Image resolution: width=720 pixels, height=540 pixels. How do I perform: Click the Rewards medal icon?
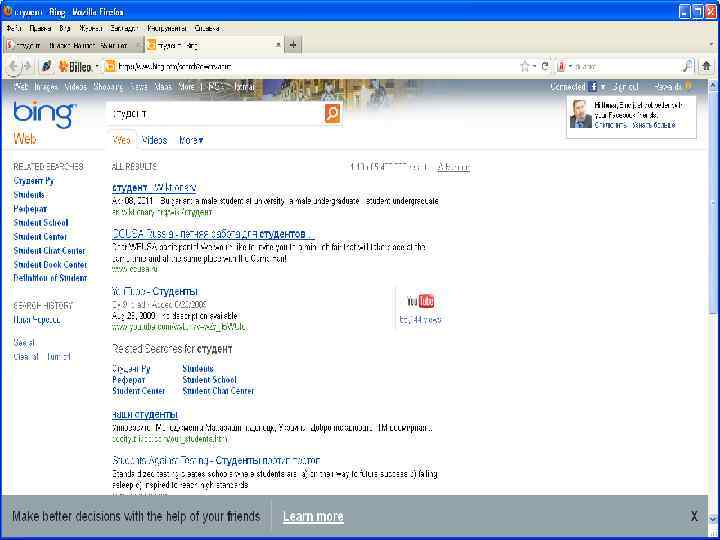click(687, 86)
